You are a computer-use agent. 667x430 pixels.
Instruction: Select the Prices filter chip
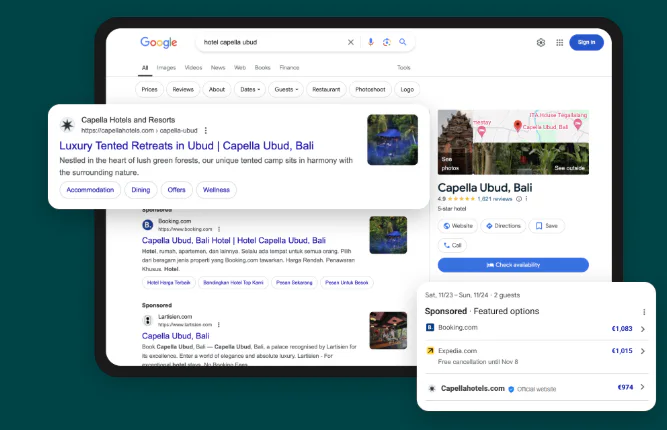pos(149,89)
